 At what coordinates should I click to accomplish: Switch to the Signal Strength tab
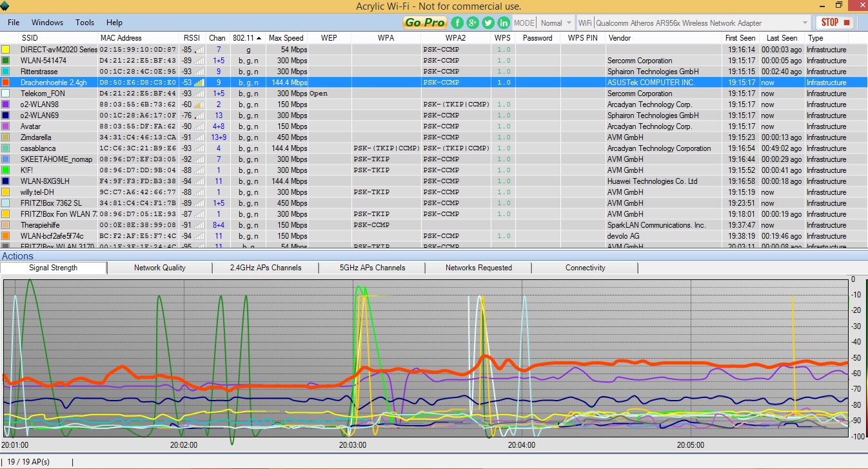click(54, 268)
